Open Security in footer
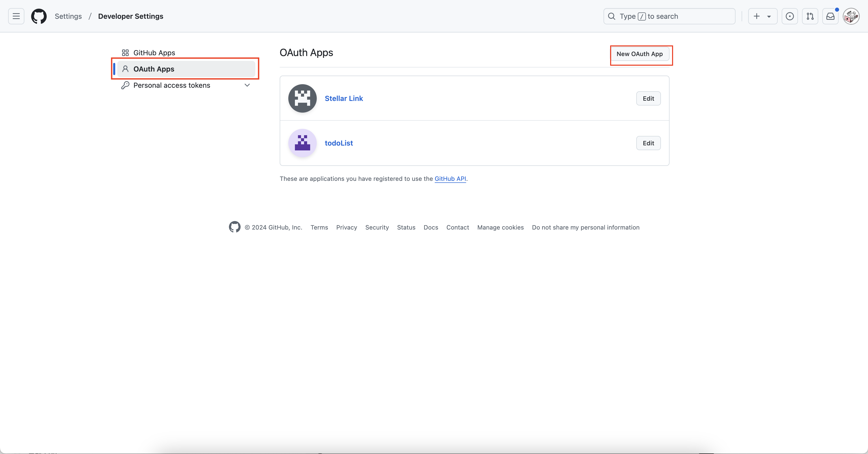Viewport: 868px width, 454px height. (377, 227)
